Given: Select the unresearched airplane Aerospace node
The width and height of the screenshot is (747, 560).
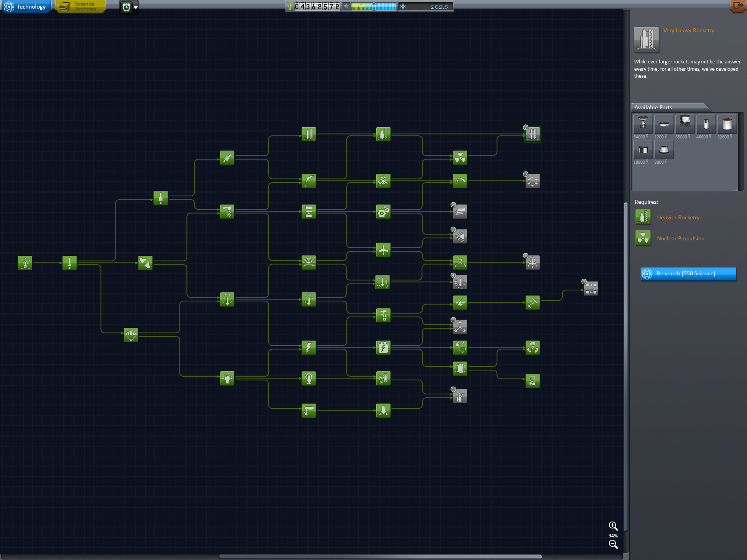Looking at the screenshot, I should point(532,263).
